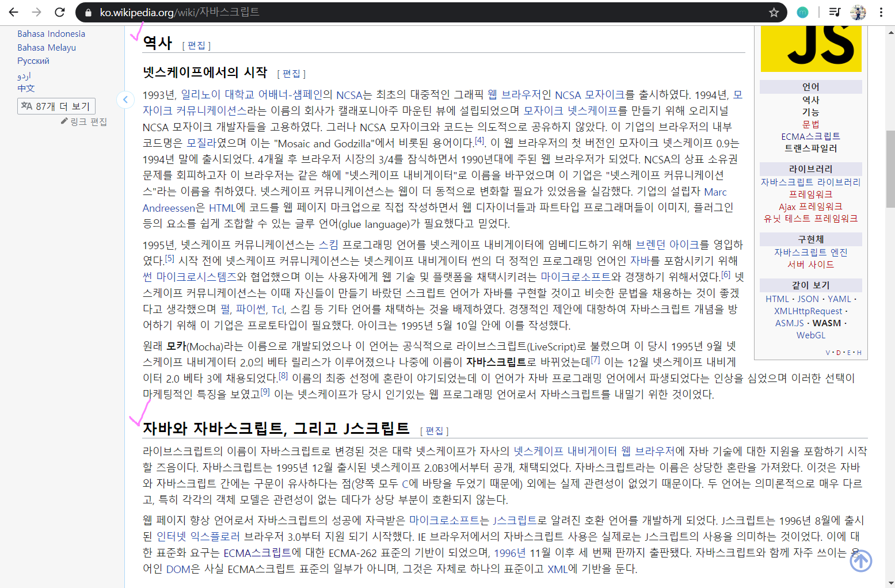Switch to Bahasa Melayu version
The image size is (895, 588).
tap(47, 48)
